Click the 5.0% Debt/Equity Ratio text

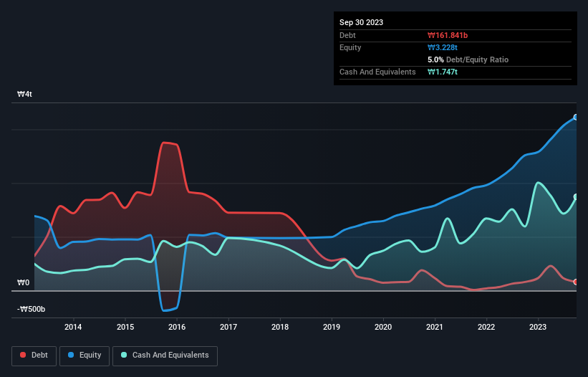click(x=468, y=59)
